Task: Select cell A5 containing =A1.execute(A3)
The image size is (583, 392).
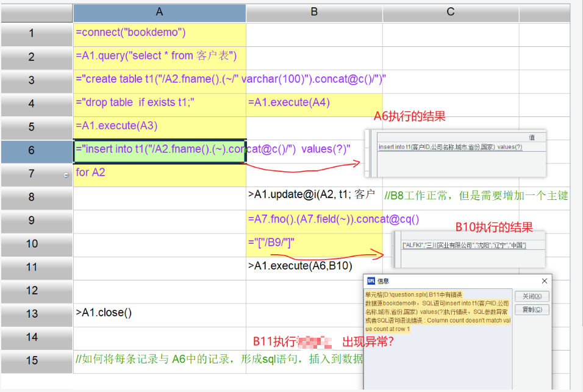Action: tap(159, 126)
